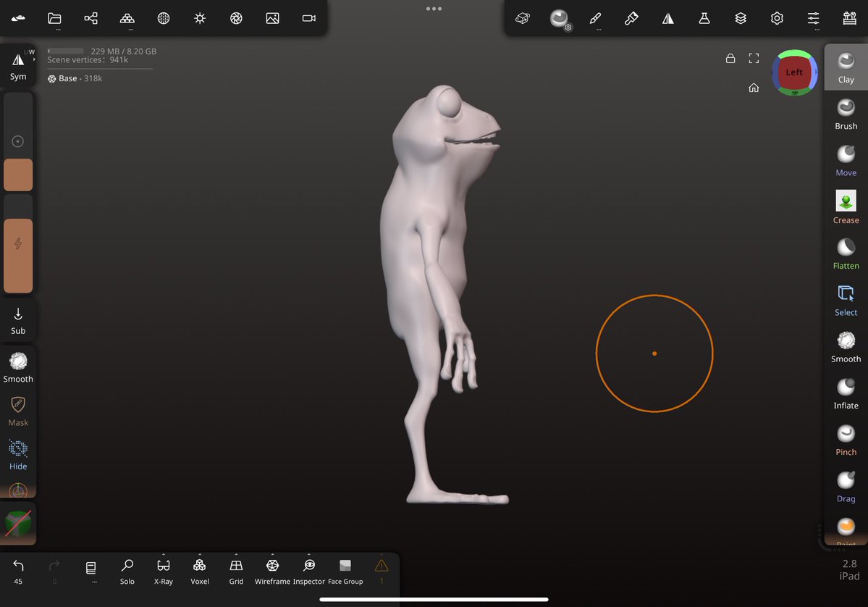
Task: Click the brush radius slider
Action: tap(18, 142)
